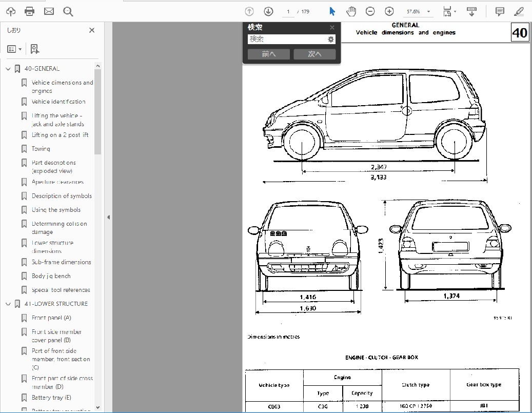Screen dimensions: 532x413
Task: Open the fit page options icon
Action: pyautogui.click(x=449, y=11)
